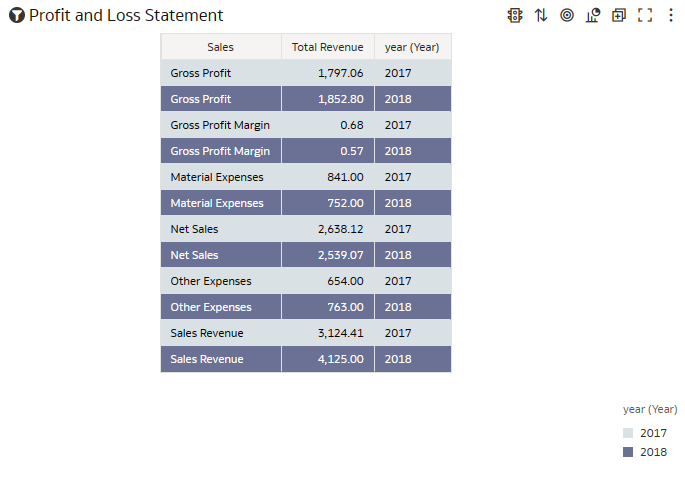The height and width of the screenshot is (487, 685).
Task: Click the Total Revenue column header
Action: coord(328,47)
